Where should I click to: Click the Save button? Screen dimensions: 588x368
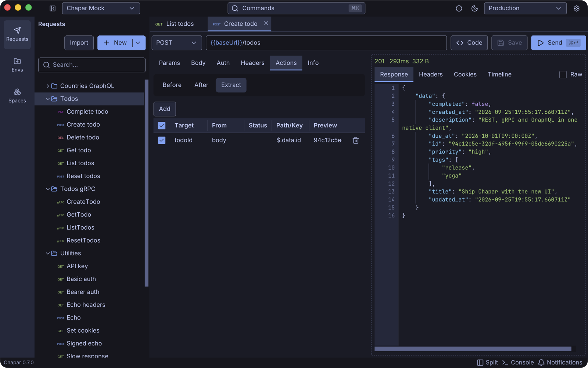coord(509,43)
